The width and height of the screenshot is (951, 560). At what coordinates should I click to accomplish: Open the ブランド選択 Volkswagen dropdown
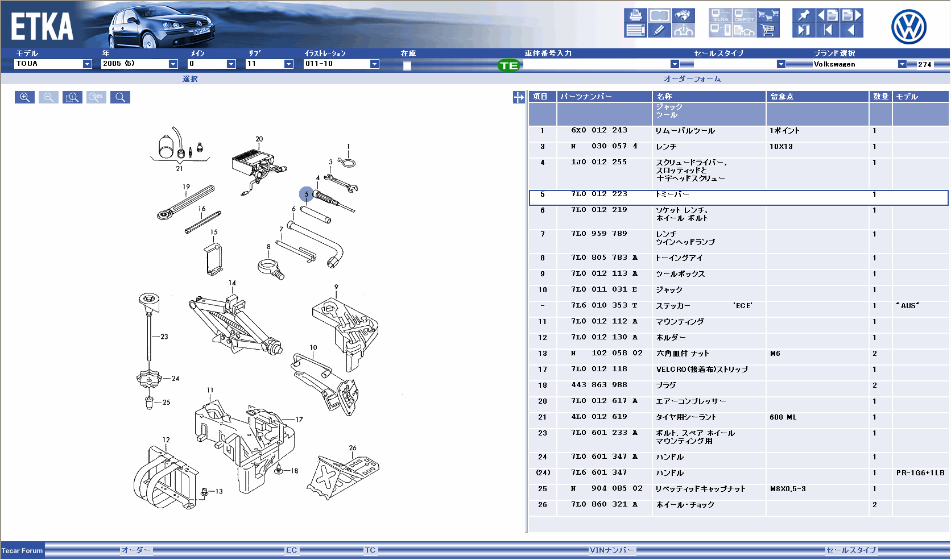[x=860, y=64]
